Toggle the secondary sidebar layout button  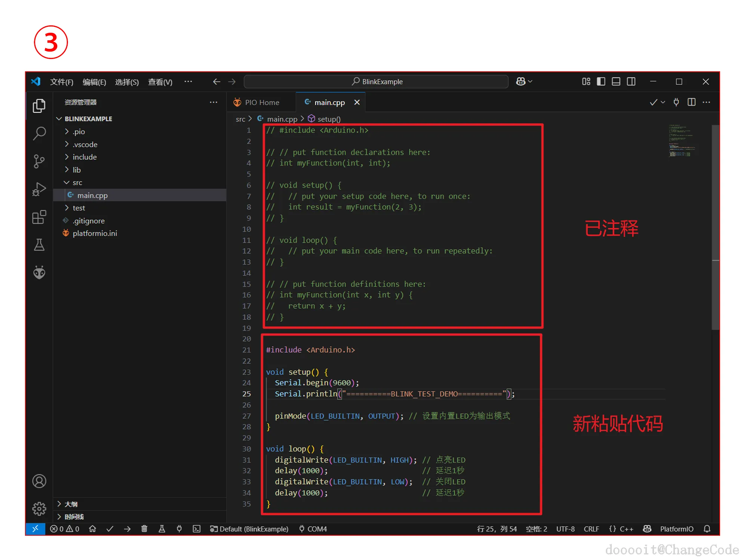click(631, 81)
